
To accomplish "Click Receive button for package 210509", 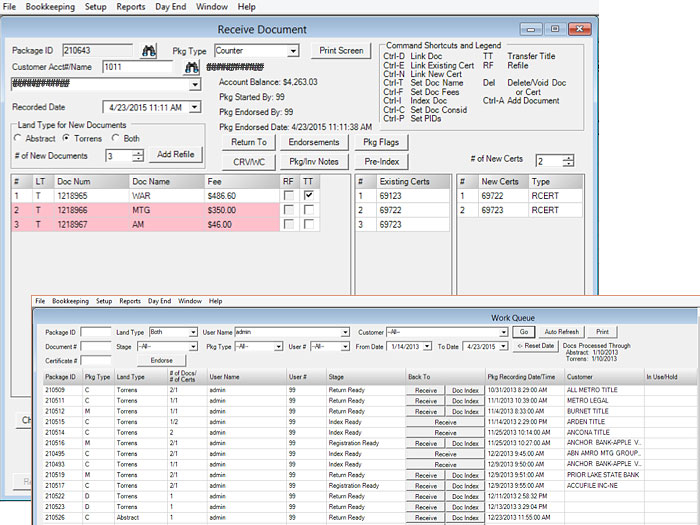I will 426,390.
